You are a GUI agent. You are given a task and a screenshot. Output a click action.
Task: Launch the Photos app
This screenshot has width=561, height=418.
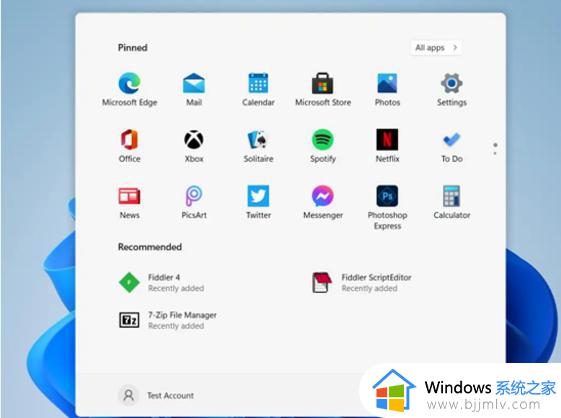[x=387, y=89]
